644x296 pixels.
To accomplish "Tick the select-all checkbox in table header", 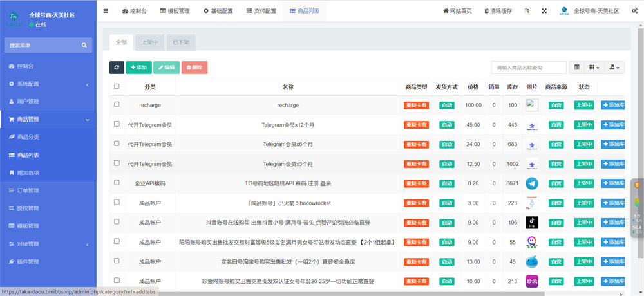I will [x=117, y=86].
